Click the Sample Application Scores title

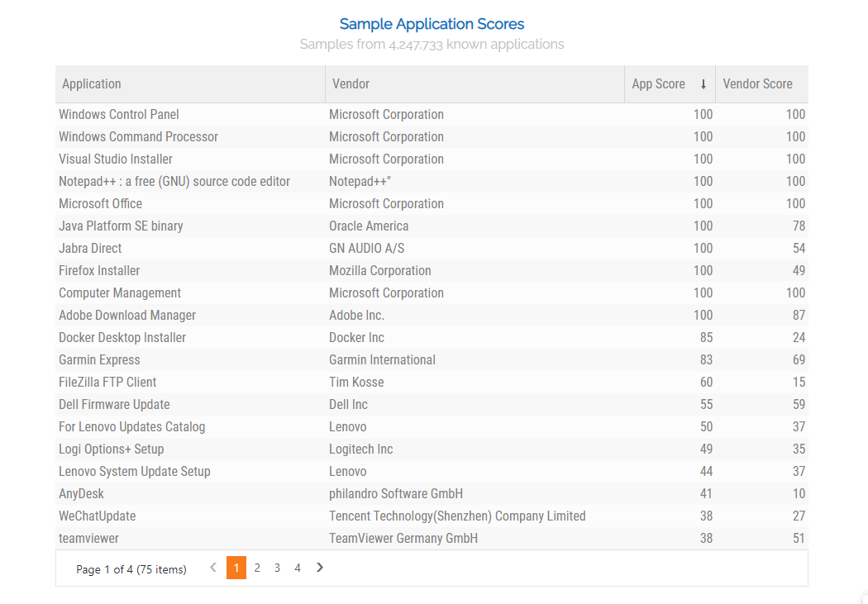pyautogui.click(x=432, y=24)
